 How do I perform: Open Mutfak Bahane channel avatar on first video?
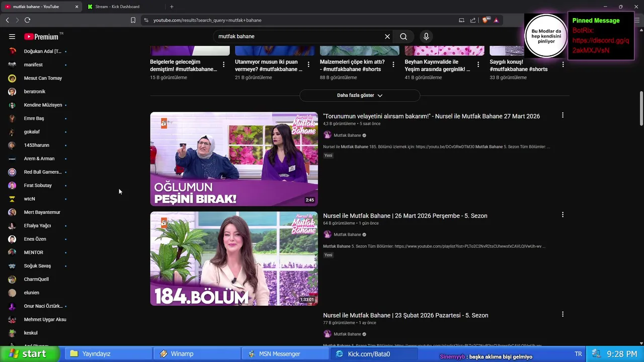328,135
